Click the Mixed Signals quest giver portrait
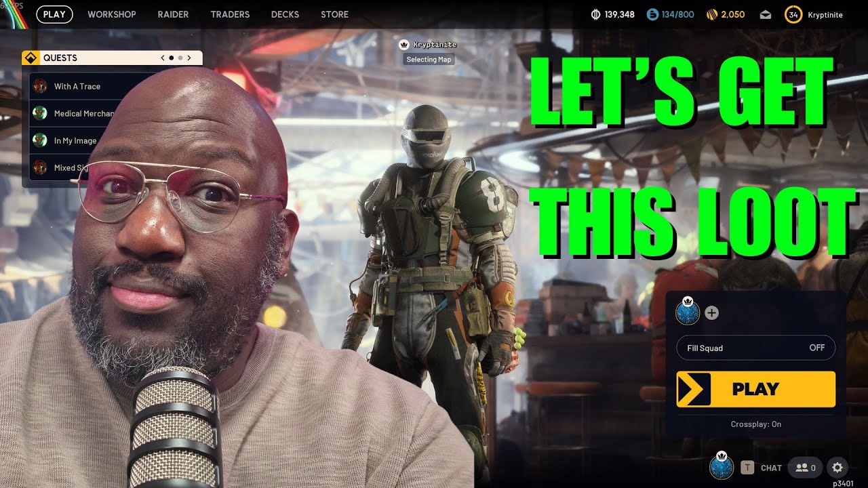This screenshot has width=868, height=488. pos(41,167)
